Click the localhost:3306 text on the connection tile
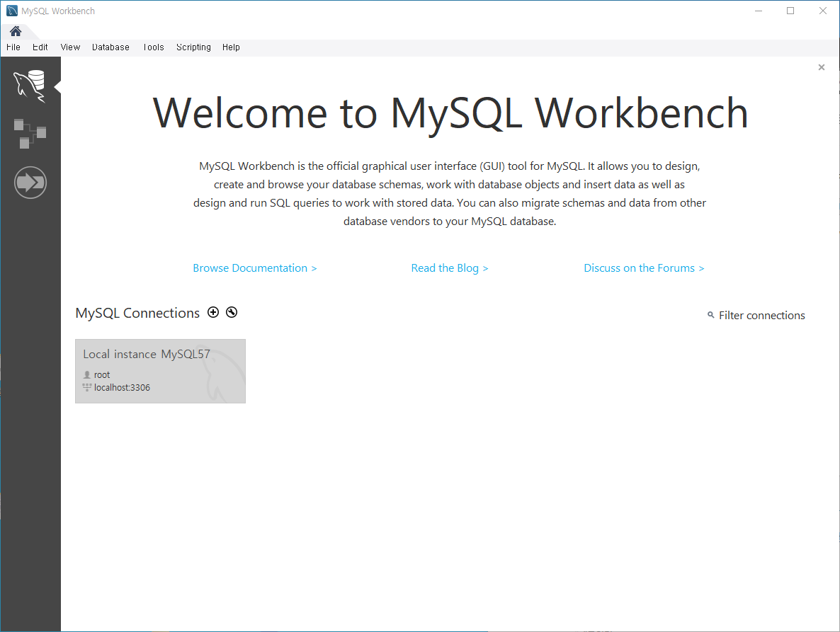 pyautogui.click(x=122, y=387)
